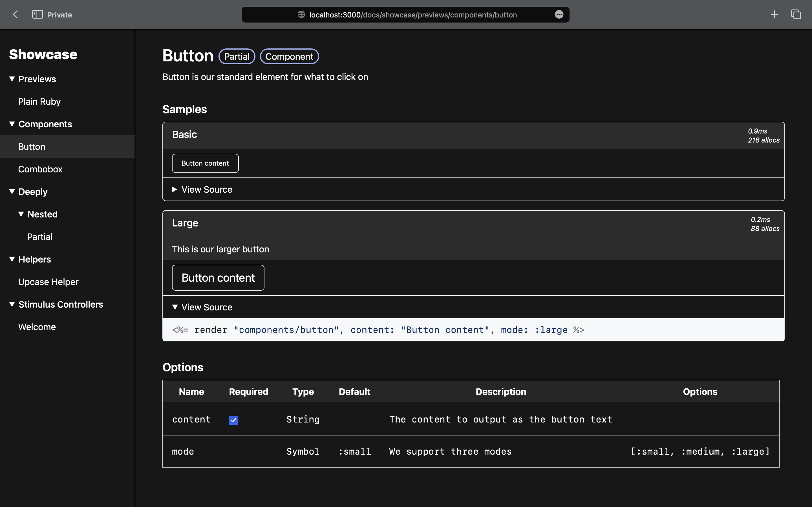
Task: Click the globe icon in address bar
Action: pos(301,14)
